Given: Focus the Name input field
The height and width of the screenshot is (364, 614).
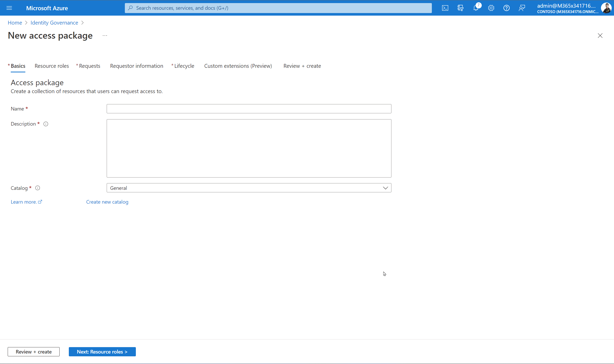Looking at the screenshot, I should pyautogui.click(x=249, y=109).
